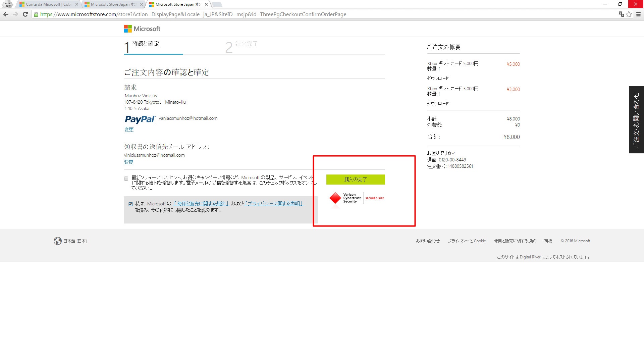Click the green padlock security icon
644x349 pixels.
(36, 14)
